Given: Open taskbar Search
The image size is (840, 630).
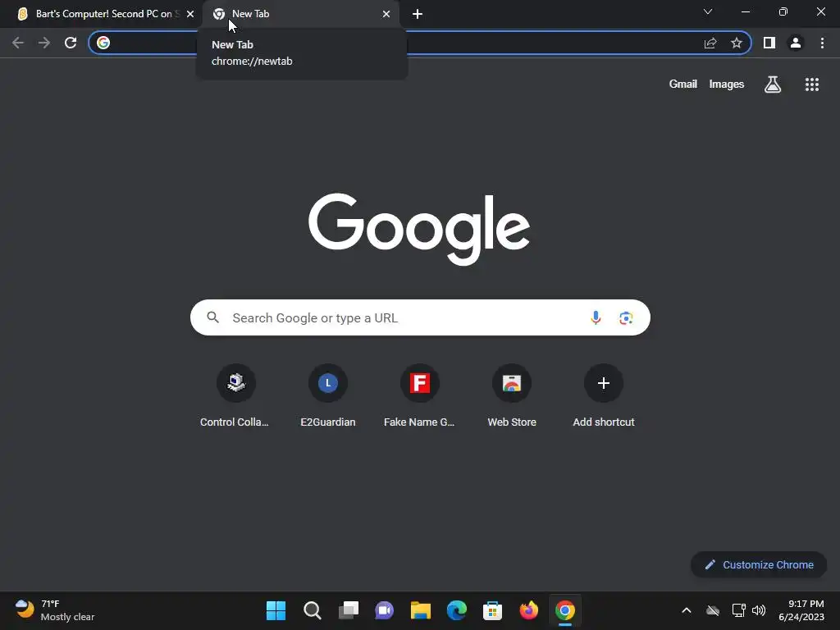Looking at the screenshot, I should tap(313, 610).
